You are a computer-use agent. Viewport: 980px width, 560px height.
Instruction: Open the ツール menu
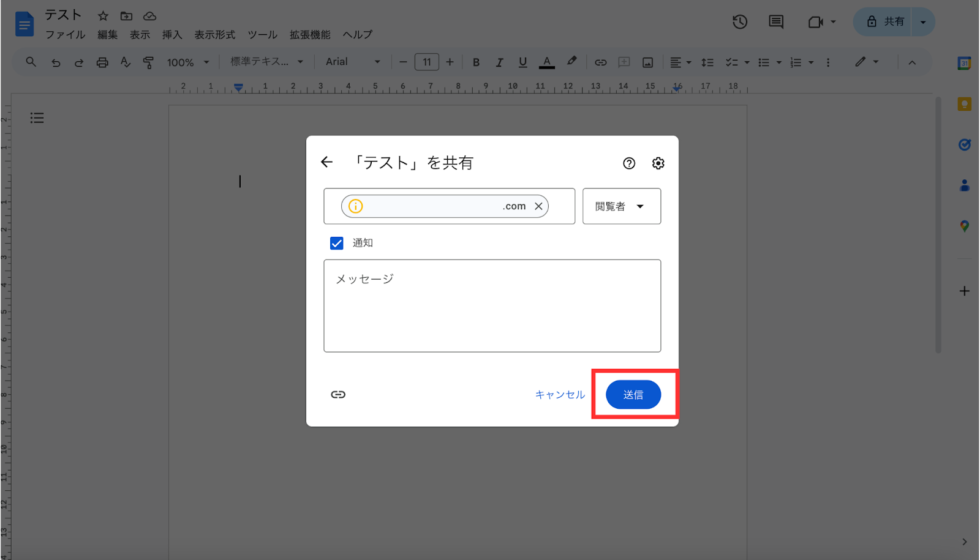click(x=263, y=35)
